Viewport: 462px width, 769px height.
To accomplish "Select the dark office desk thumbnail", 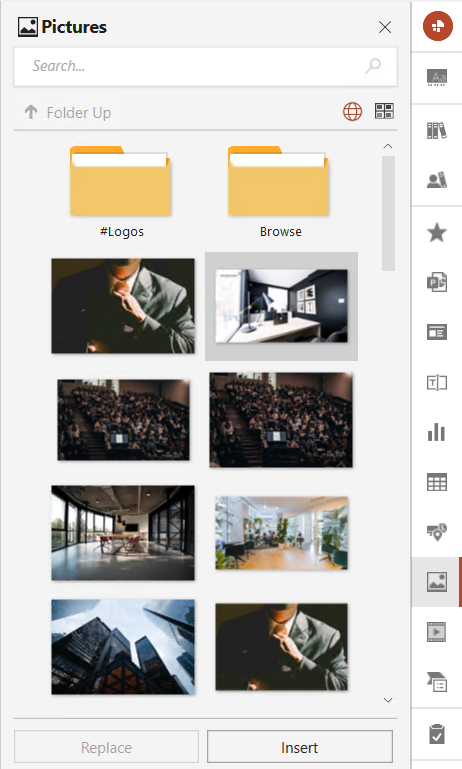I will pyautogui.click(x=282, y=306).
